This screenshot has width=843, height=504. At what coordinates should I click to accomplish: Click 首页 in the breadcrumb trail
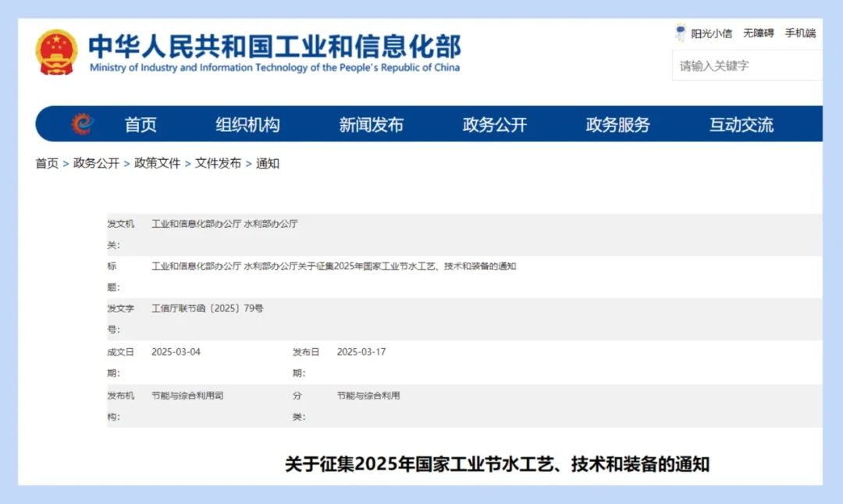coord(47,163)
